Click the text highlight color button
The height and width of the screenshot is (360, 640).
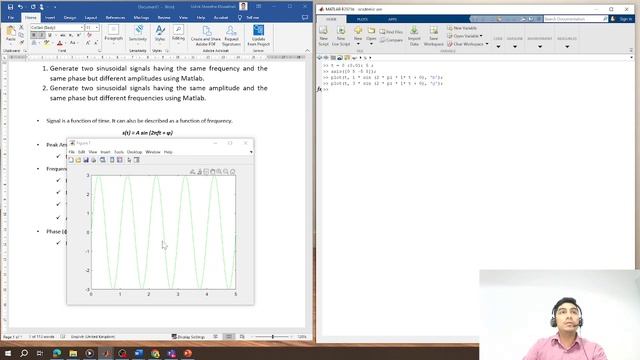point(47,43)
